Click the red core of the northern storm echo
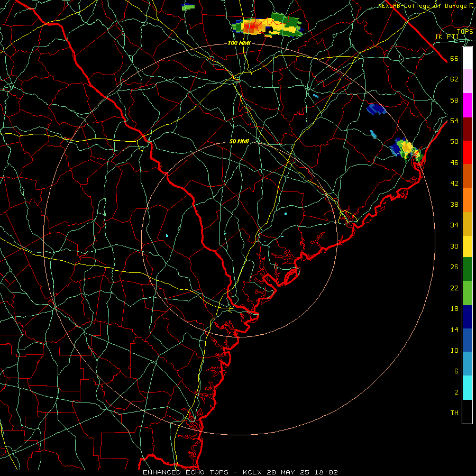Image resolution: width=476 pixels, height=476 pixels. click(251, 28)
